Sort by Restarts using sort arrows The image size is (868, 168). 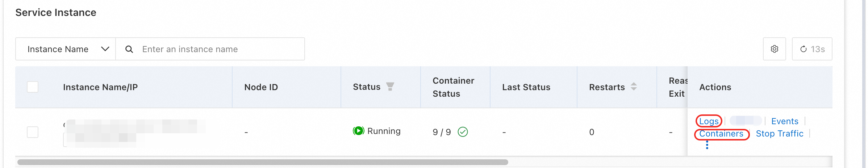(634, 87)
